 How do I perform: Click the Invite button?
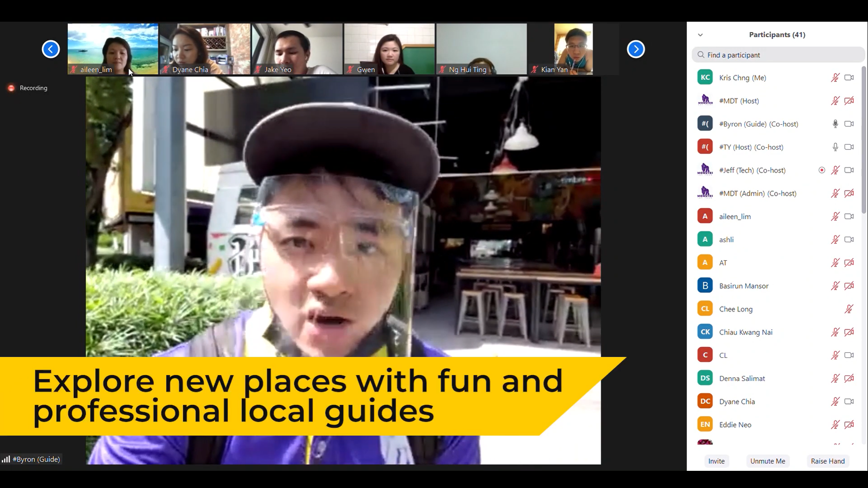tap(717, 461)
